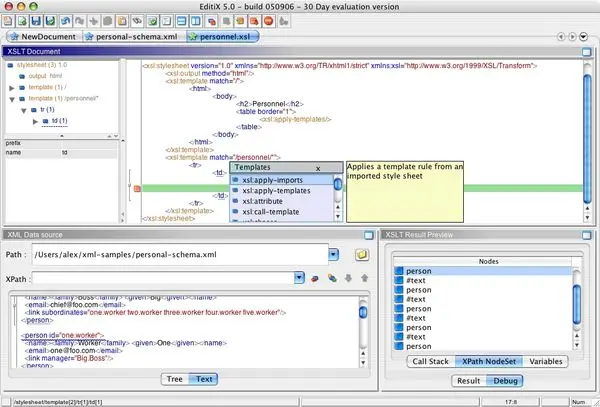Click the red stop debug icon
The width and height of the screenshot is (600, 407).
(x=269, y=21)
